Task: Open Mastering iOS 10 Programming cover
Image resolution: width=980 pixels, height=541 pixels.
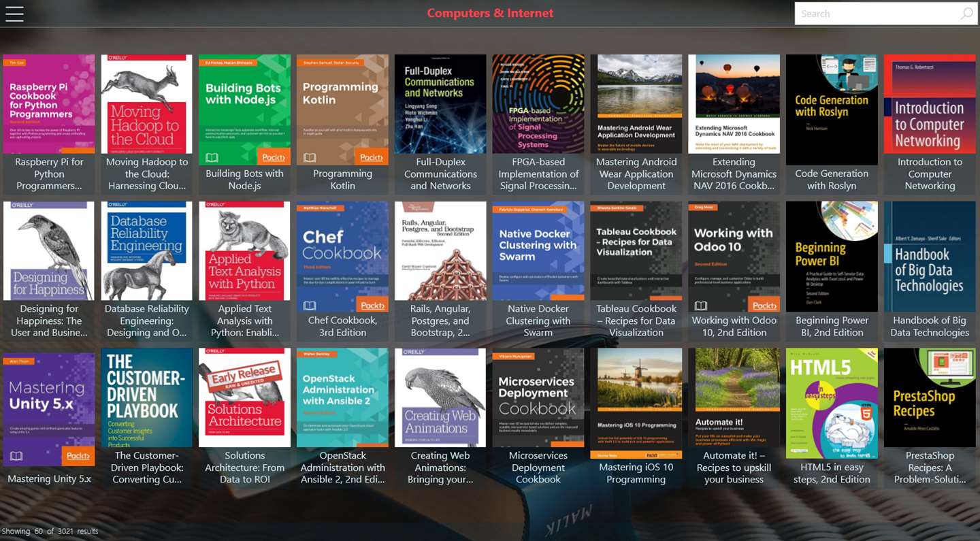Action: click(636, 404)
